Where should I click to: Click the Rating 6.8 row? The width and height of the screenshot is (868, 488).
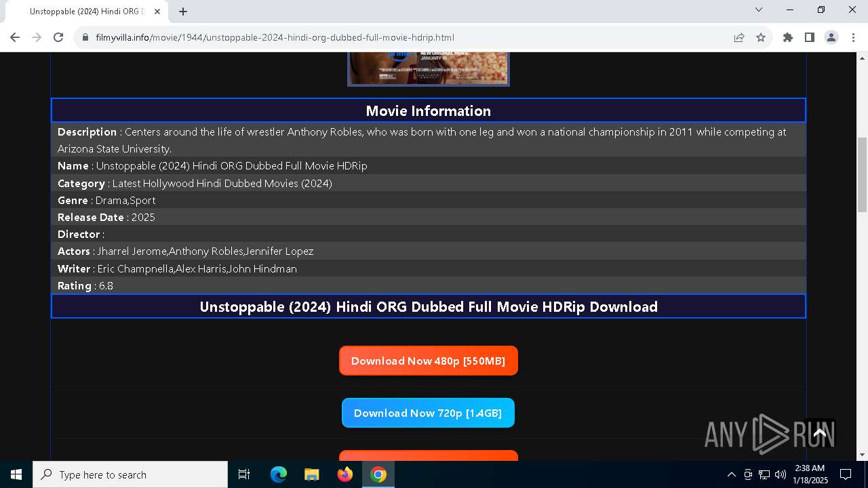click(x=429, y=285)
